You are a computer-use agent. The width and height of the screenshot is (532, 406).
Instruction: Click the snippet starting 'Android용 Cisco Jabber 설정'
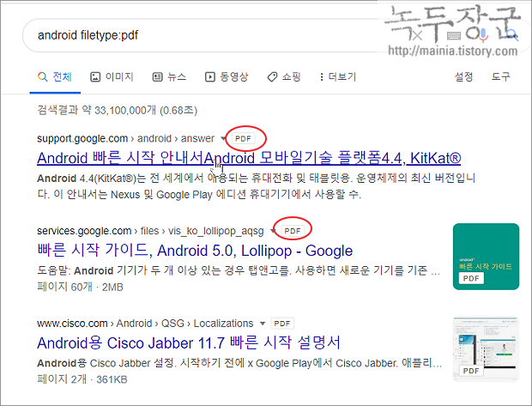coord(239,363)
